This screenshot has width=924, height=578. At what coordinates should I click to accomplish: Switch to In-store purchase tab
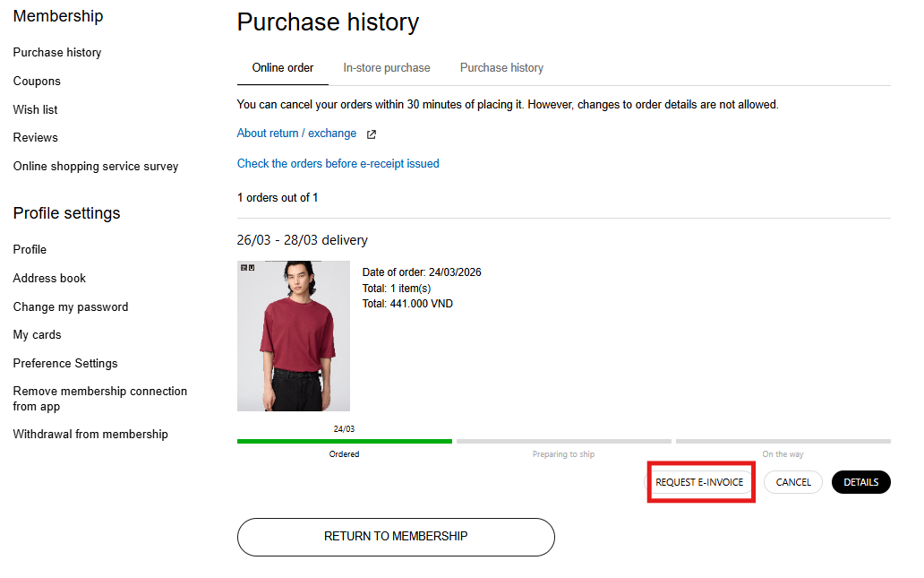tap(387, 68)
